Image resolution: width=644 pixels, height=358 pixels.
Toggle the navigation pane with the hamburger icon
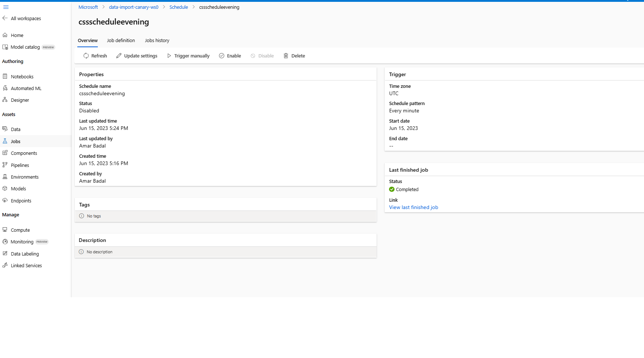tap(5, 7)
